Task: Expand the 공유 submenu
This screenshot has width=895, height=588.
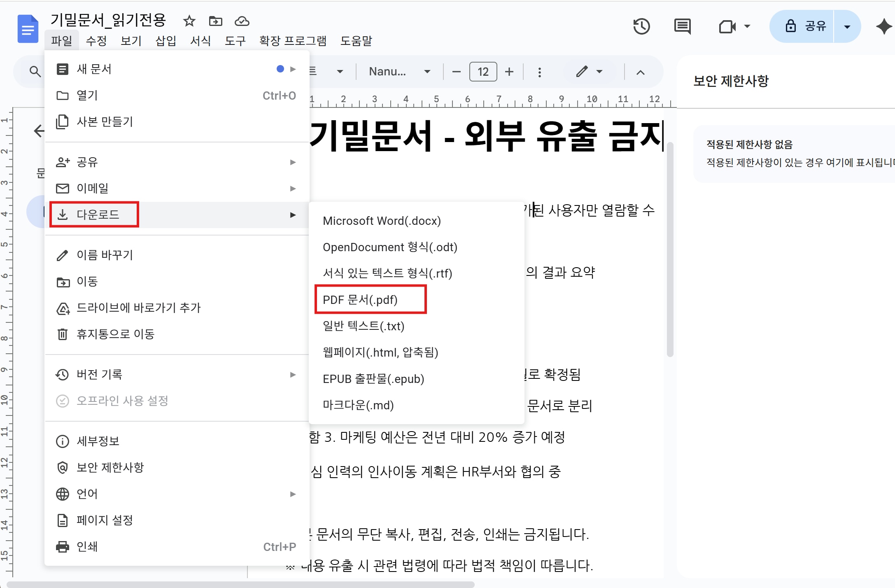Action: (177, 162)
